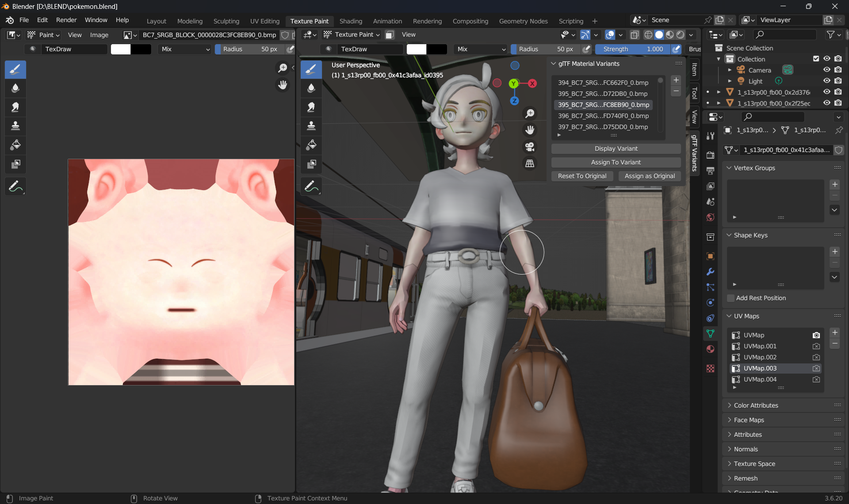Switch perspective/orthographic projection grid icon
The width and height of the screenshot is (849, 504).
click(530, 164)
